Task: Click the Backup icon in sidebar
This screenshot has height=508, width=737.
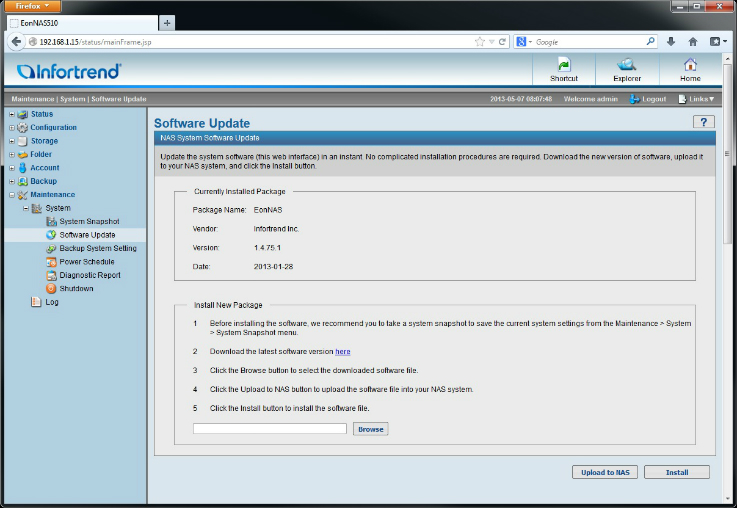Action: coord(23,181)
